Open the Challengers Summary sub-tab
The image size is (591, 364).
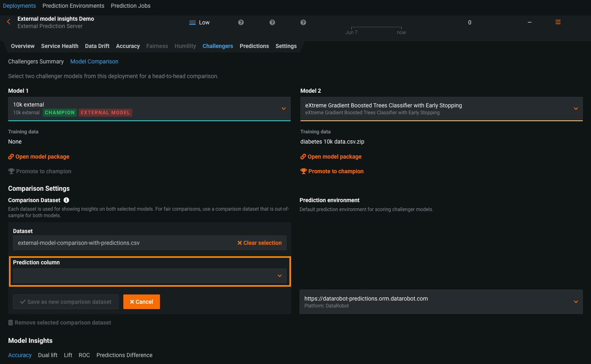click(36, 61)
